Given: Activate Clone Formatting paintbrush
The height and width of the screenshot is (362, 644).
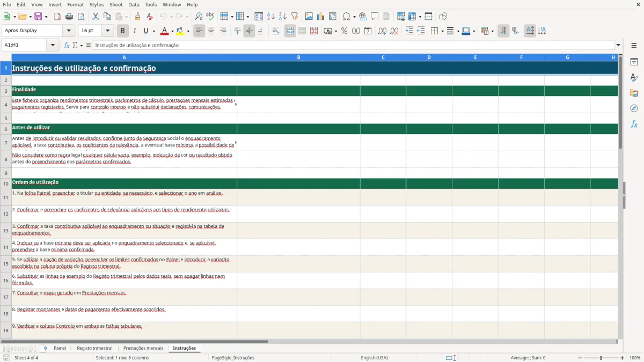Looking at the screenshot, I should click(x=138, y=17).
